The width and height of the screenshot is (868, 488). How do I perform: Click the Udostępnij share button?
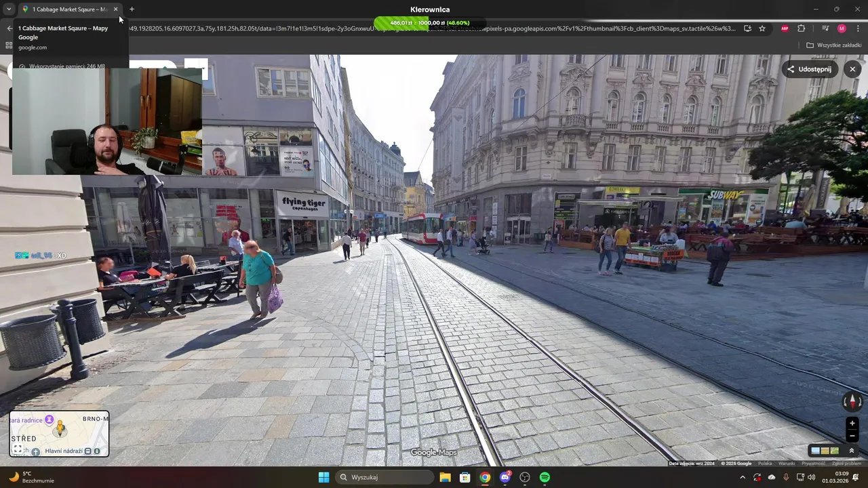point(810,69)
